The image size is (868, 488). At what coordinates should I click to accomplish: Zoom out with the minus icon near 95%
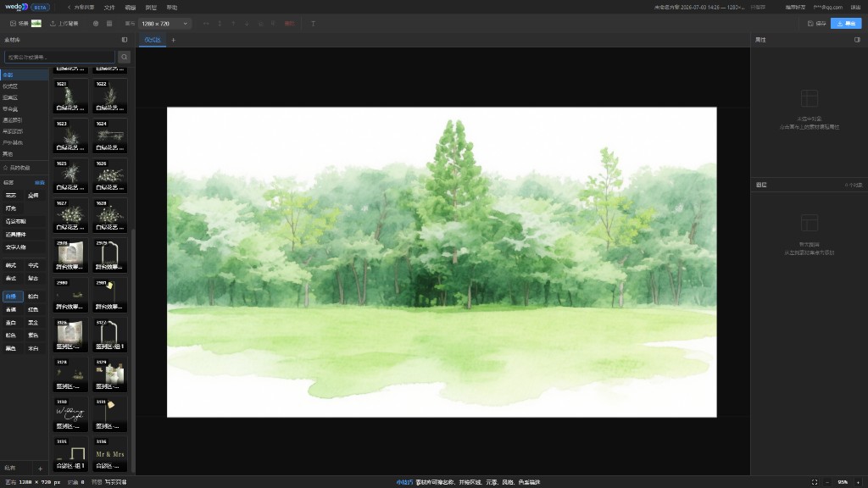[x=827, y=482]
